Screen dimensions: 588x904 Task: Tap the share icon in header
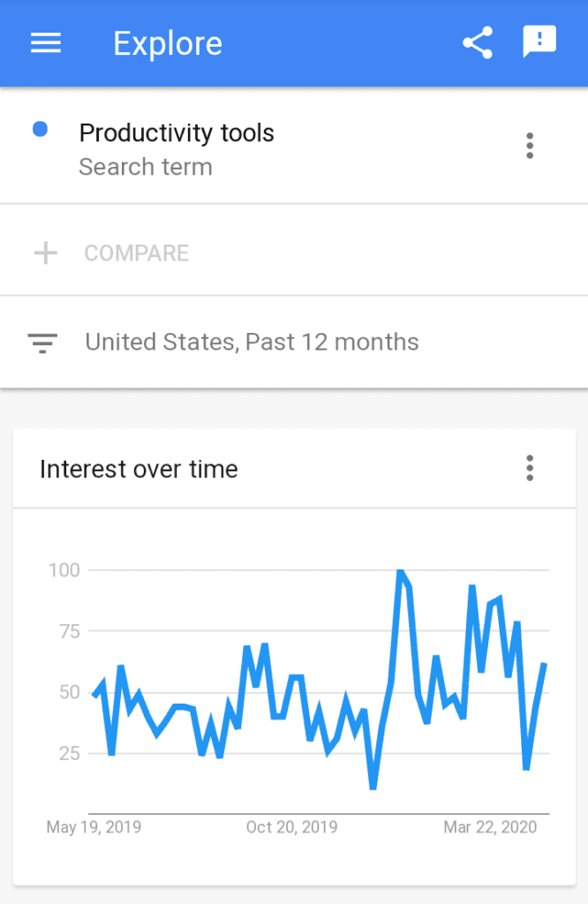pos(478,43)
